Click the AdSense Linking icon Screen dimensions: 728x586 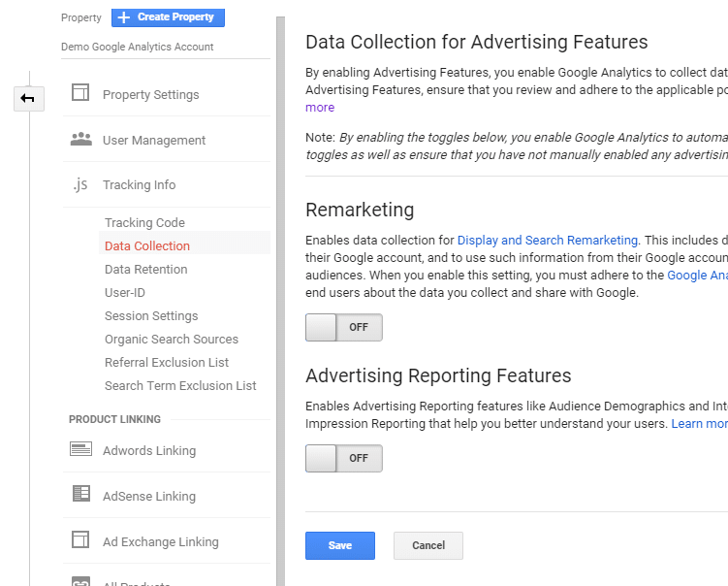click(81, 494)
